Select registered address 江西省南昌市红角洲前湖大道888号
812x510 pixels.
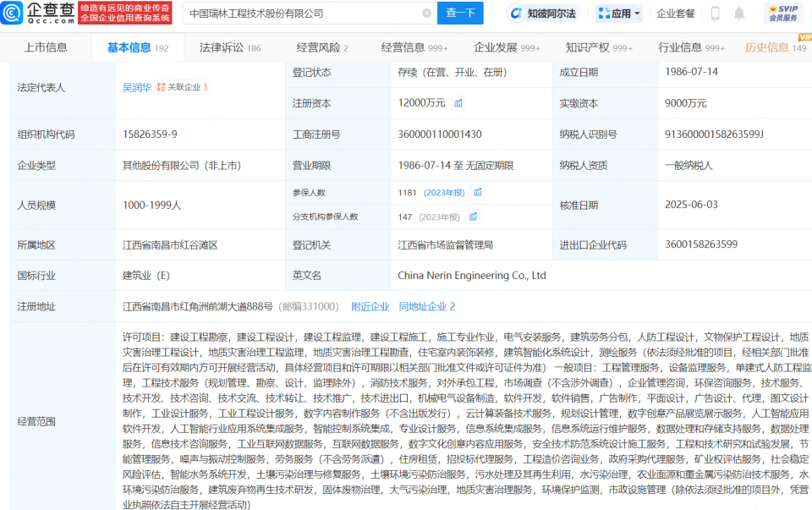(x=197, y=306)
